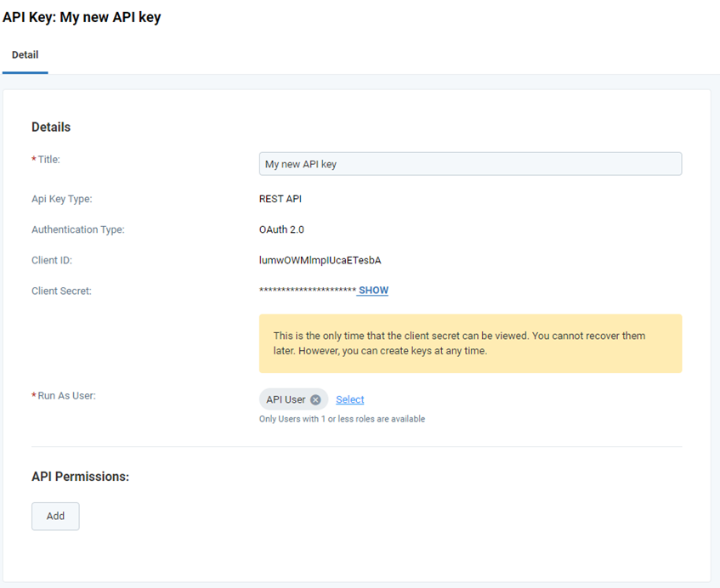This screenshot has width=720, height=588.
Task: Click the REST API key type value
Action: pos(280,199)
